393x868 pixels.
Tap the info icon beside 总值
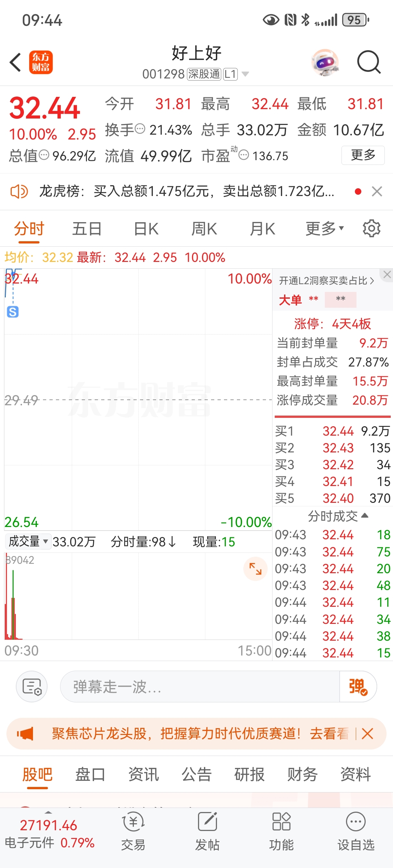click(44, 155)
